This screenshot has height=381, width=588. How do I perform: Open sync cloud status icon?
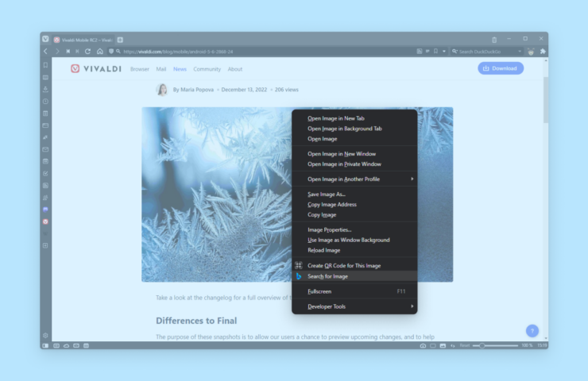67,345
